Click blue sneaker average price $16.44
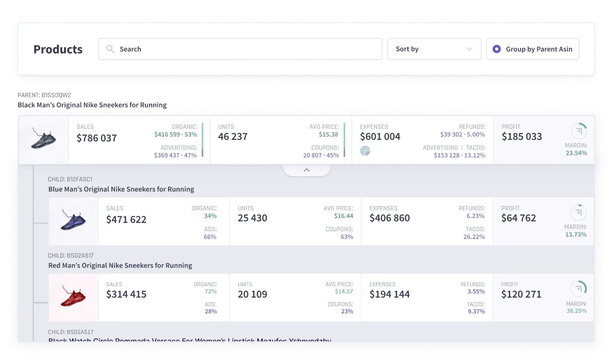The width and height of the screenshot is (615, 364). 344,216
